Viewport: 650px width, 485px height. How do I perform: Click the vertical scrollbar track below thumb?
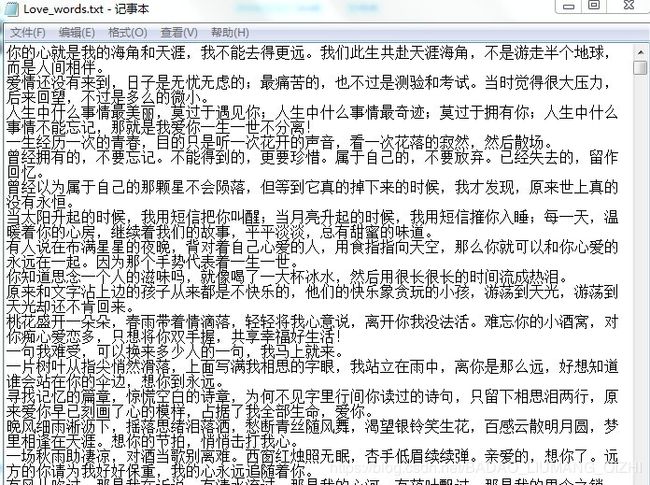tap(640, 282)
